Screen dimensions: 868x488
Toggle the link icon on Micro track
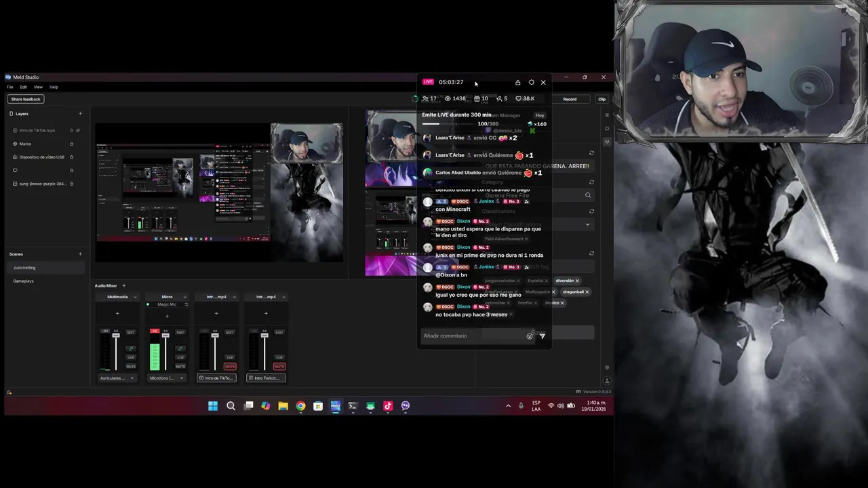coord(180,348)
